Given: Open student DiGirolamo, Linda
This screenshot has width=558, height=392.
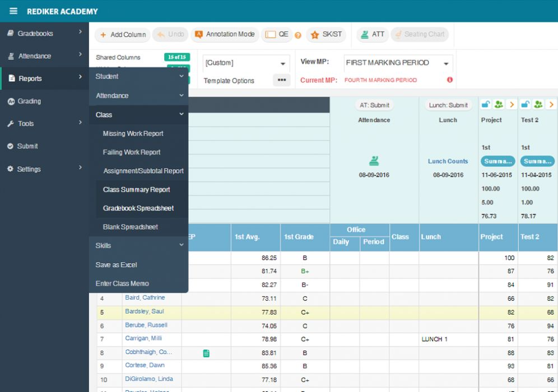Looking at the screenshot, I should coord(149,379).
